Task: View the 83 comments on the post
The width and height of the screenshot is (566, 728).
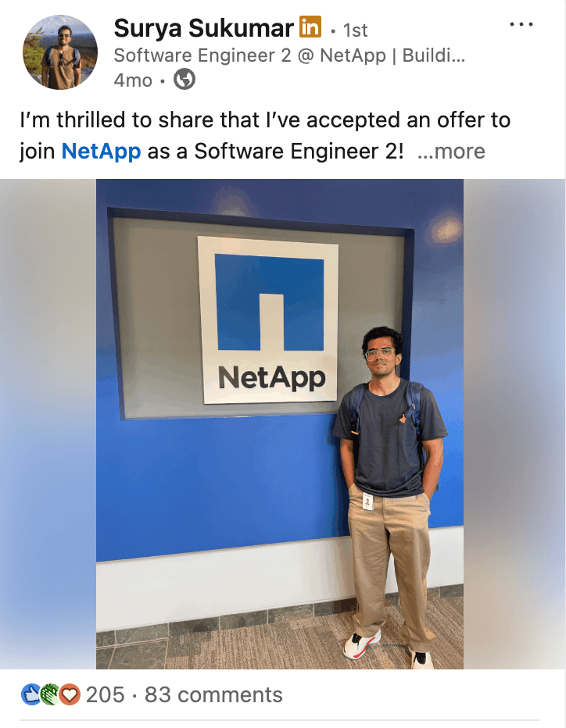Action: click(213, 695)
